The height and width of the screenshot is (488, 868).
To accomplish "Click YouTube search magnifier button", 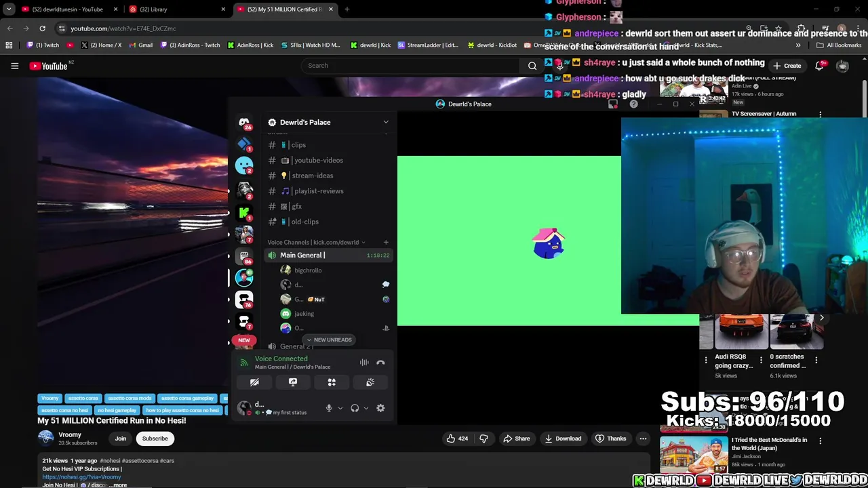I will coord(532,66).
